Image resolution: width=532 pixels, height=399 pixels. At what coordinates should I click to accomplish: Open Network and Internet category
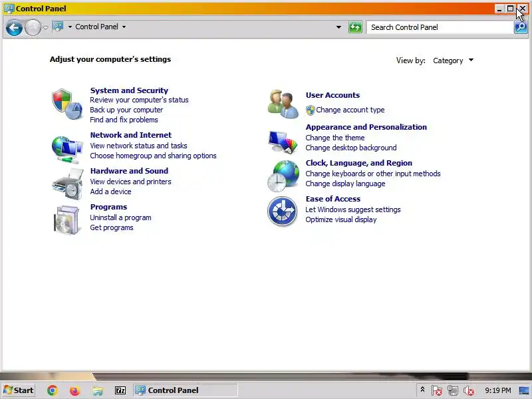131,135
